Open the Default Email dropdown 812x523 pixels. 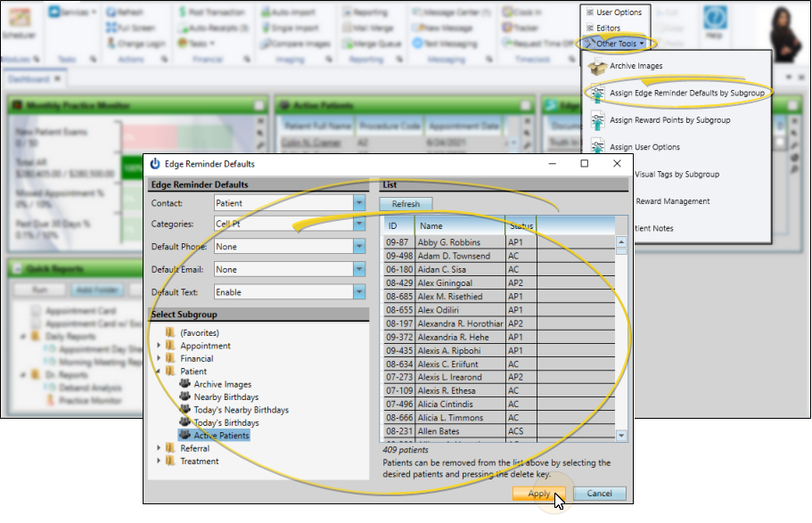(358, 269)
